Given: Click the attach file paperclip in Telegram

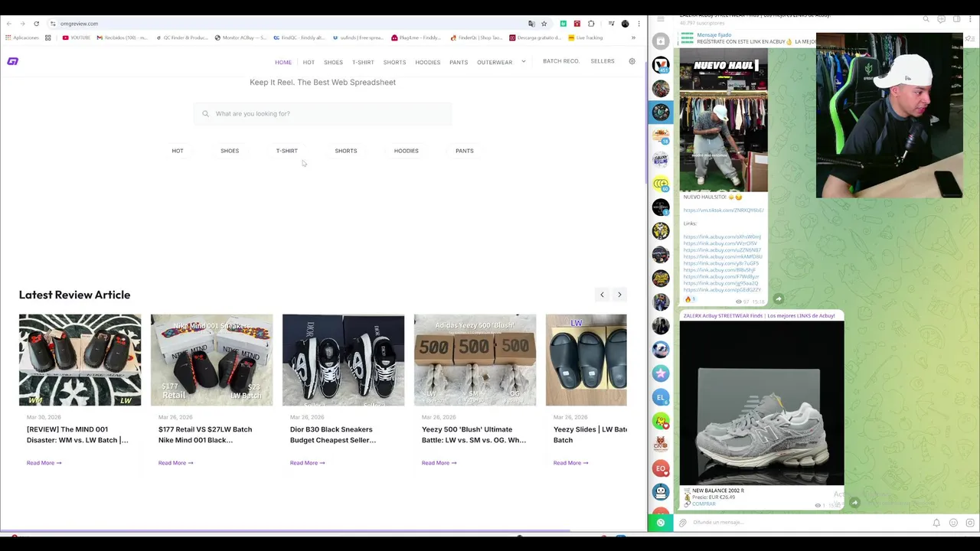Looking at the screenshot, I should click(x=682, y=523).
